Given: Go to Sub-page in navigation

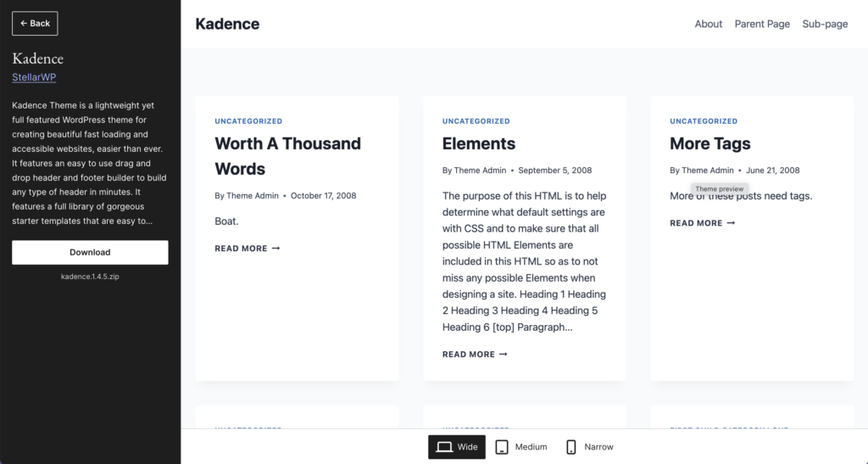Looking at the screenshot, I should (825, 24).
